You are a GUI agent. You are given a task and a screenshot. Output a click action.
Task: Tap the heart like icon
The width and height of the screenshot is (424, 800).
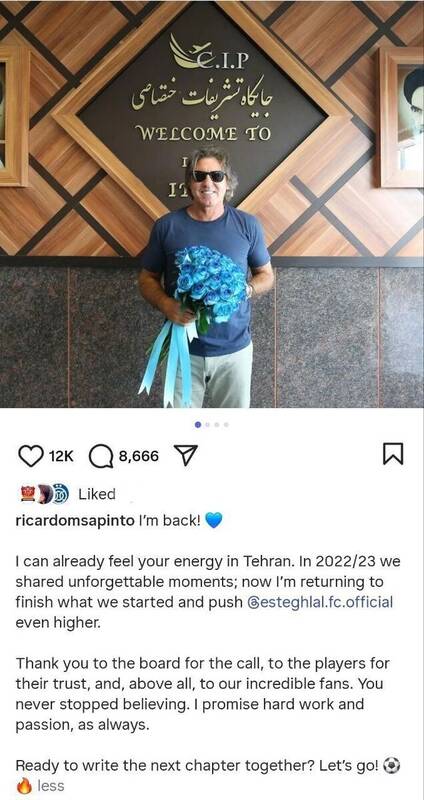coord(31,456)
